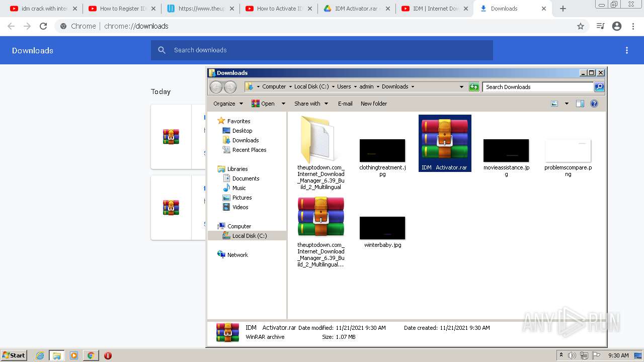Viewport: 644px width, 362px height.
Task: Open Chrome three-dot menu
Action: [x=633, y=26]
